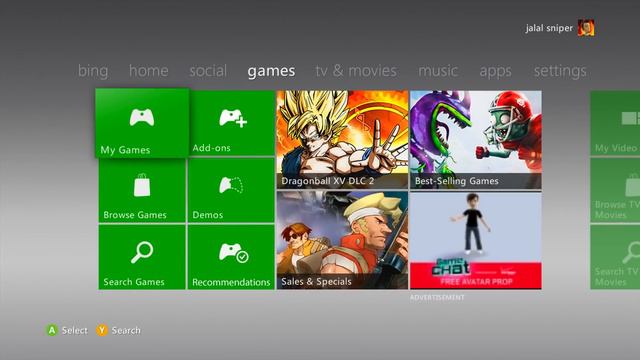This screenshot has height=360, width=640.
Task: Click the jalal sniper gamer picture
Action: pos(586,28)
